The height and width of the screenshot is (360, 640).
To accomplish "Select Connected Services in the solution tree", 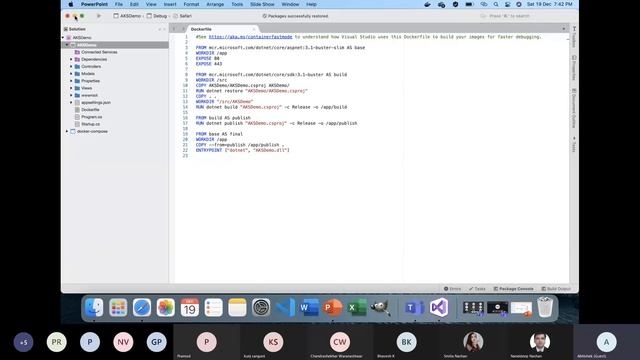I will 99,52.
